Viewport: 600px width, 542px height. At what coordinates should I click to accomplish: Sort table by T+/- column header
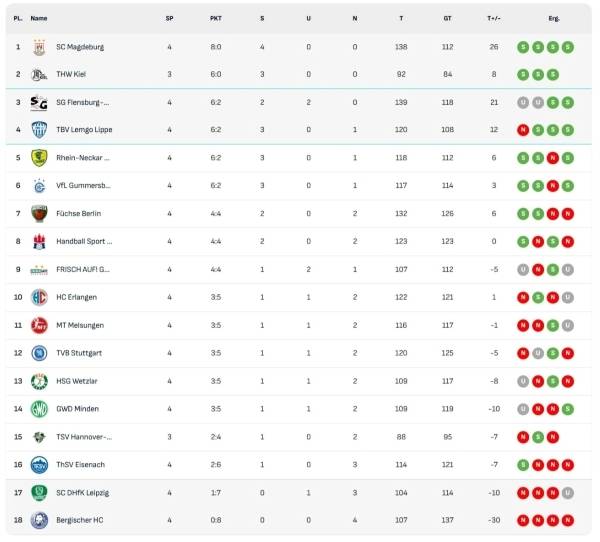point(494,18)
